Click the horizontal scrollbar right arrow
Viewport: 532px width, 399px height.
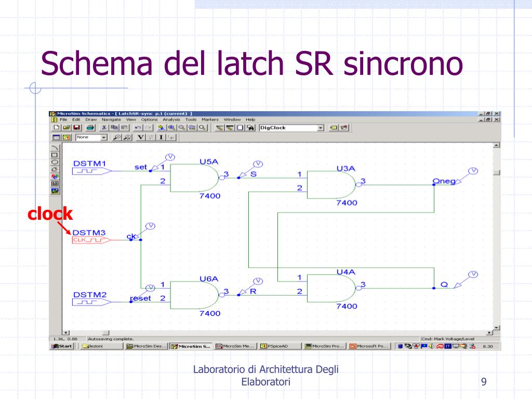[489, 333]
